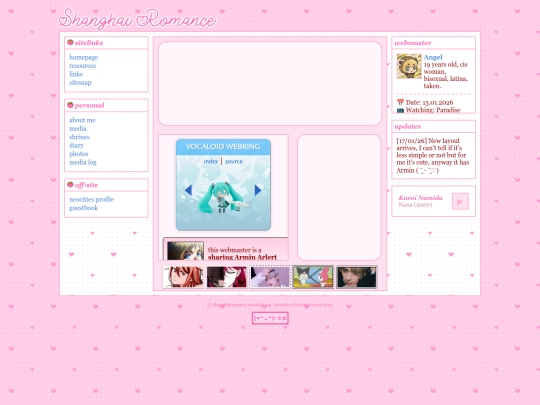This screenshot has height=405, width=540.
Task: Go to next Vocaloid webring site
Action: tap(258, 190)
